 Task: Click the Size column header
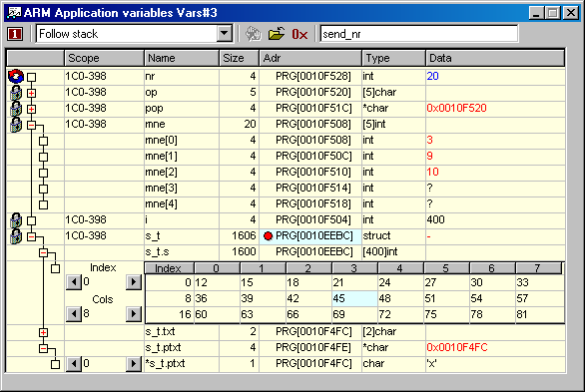pos(240,58)
